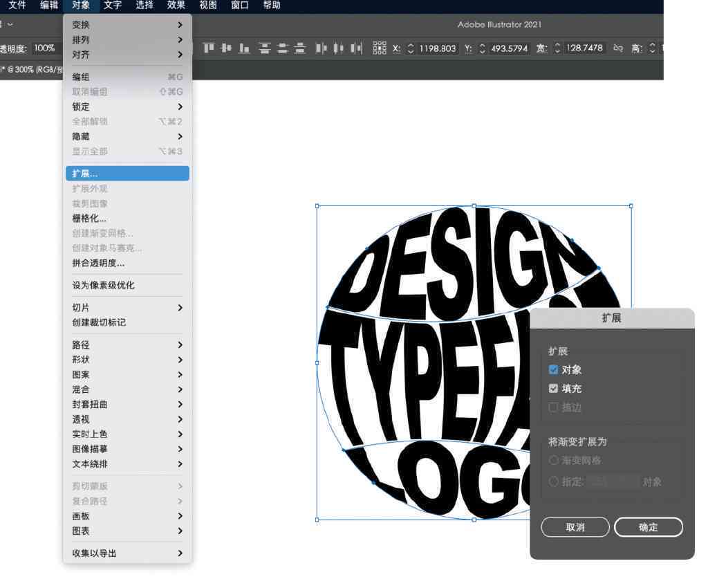Screen dimensions: 708x588
Task: Open the 文件 menu
Action: [17, 6]
